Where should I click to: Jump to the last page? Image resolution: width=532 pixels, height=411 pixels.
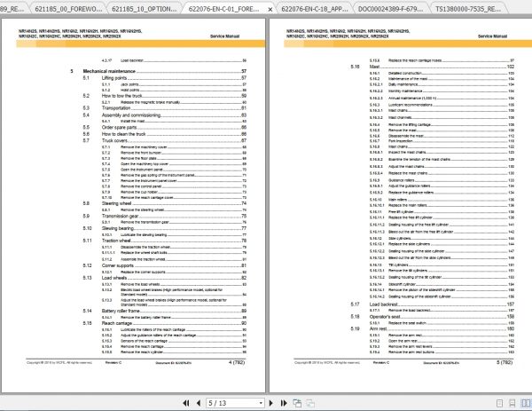[x=284, y=403]
